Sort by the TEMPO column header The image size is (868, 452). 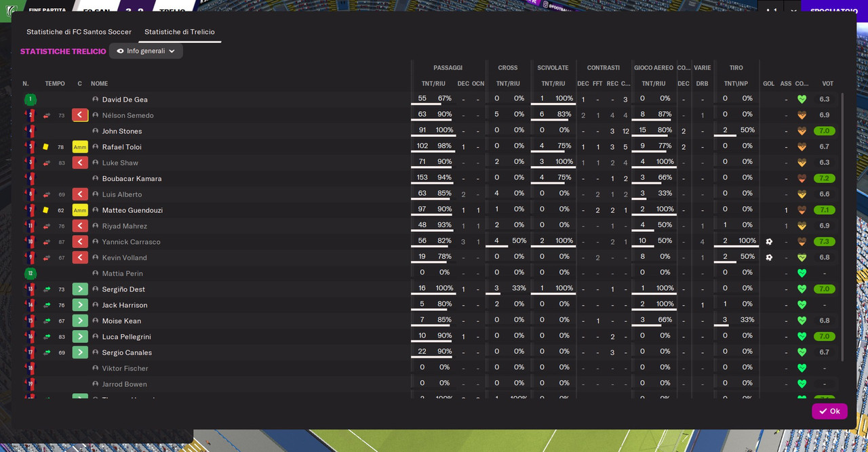(55, 83)
